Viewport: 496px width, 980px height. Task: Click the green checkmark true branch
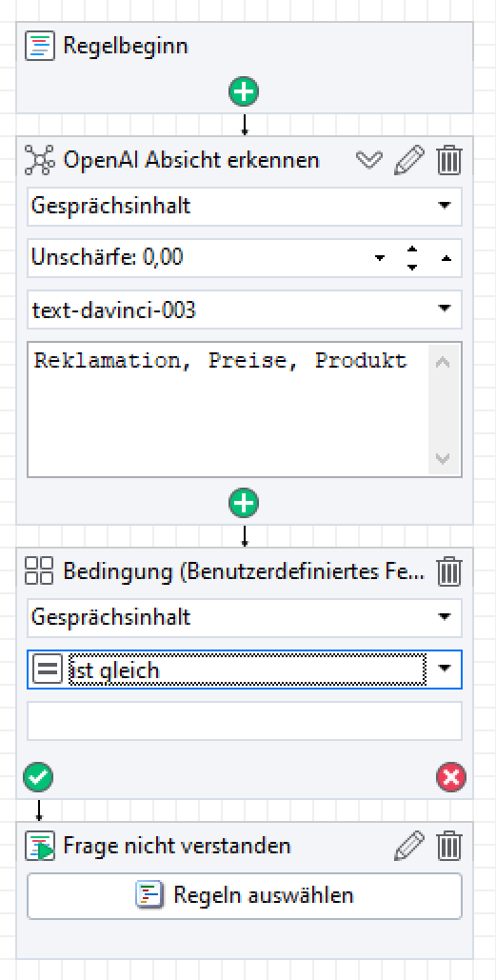pyautogui.click(x=38, y=777)
